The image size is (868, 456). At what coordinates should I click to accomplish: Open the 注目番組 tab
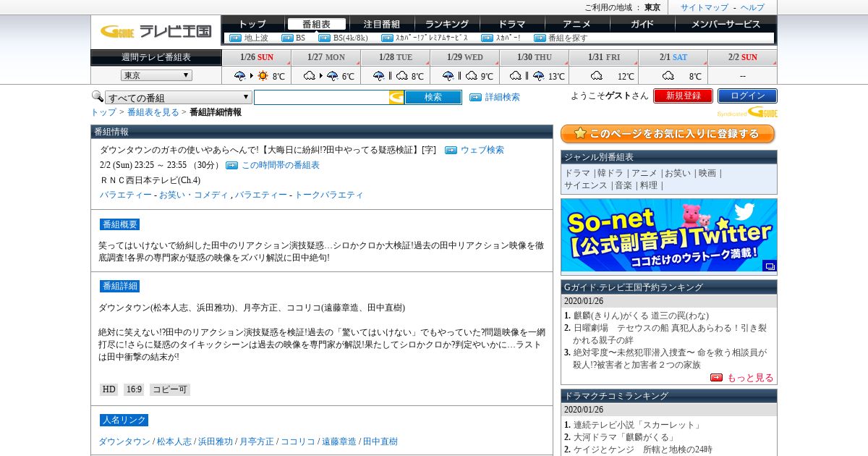[x=382, y=24]
